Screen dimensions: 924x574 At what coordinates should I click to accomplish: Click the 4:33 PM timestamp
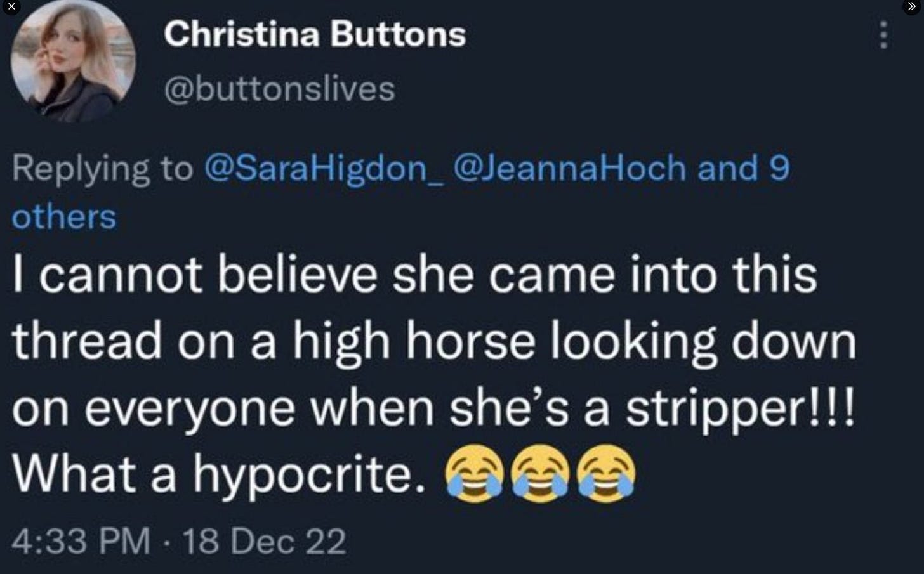pos(81,542)
